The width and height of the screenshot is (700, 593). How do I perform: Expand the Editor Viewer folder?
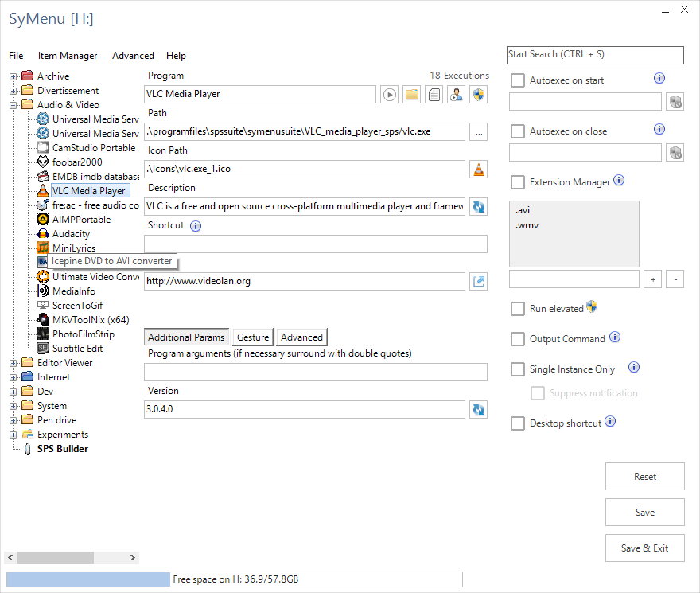[13, 363]
